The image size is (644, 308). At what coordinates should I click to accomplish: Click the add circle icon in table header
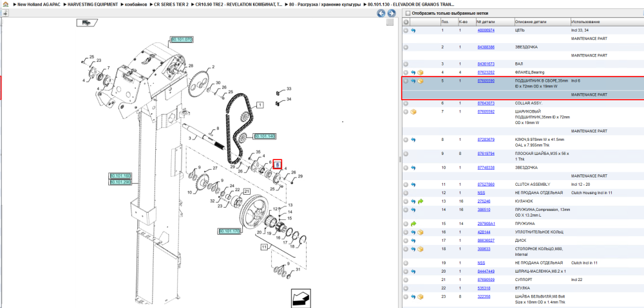[406, 22]
